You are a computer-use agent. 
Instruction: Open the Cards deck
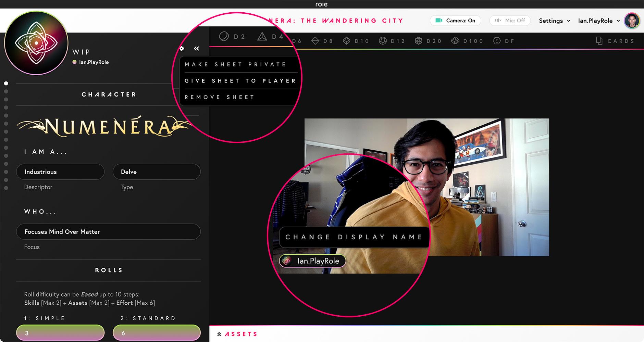(x=615, y=41)
